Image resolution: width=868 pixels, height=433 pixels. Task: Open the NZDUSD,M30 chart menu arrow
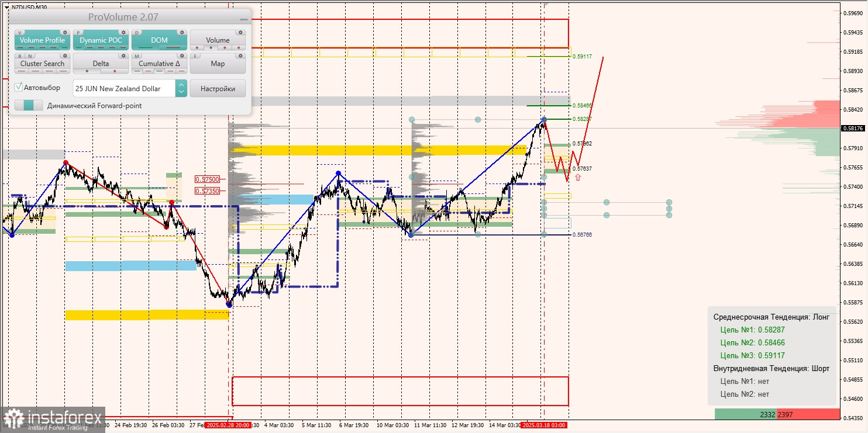(6, 7)
